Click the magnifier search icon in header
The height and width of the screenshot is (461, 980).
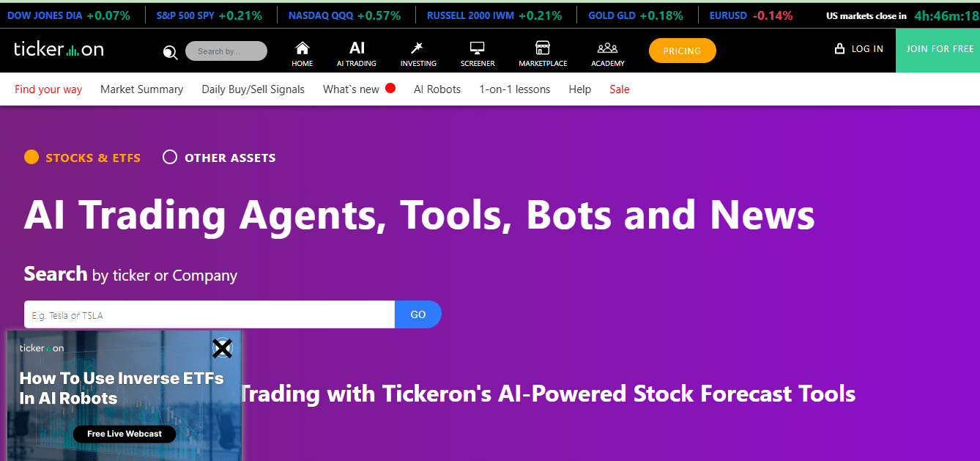170,51
